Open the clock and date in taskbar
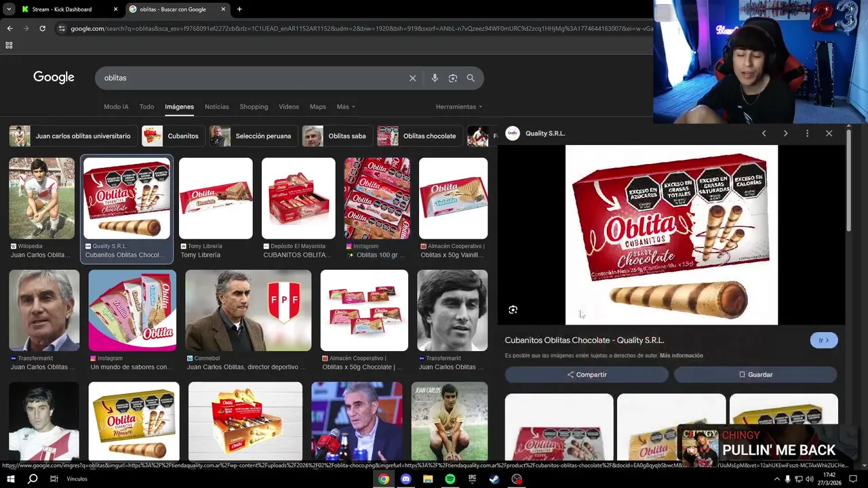Image resolution: width=868 pixels, height=488 pixels. click(829, 479)
